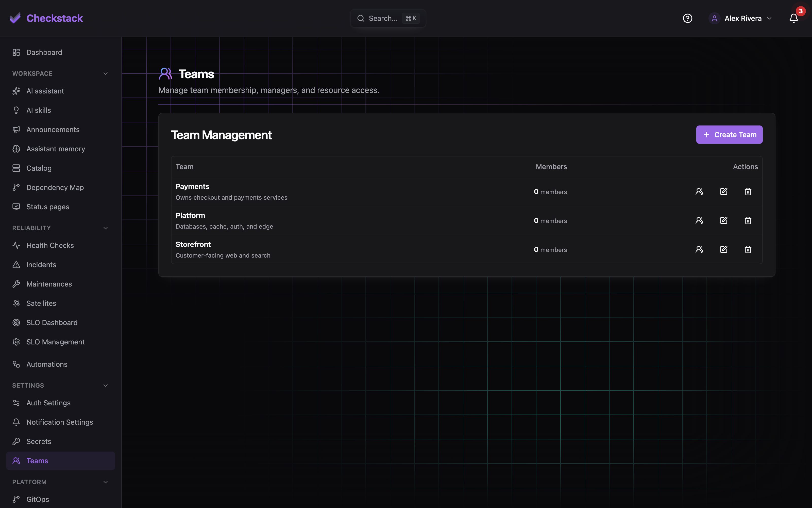Screen dimensions: 812x508
Task: Click the Dependency Map branch icon
Action: (x=16, y=187)
